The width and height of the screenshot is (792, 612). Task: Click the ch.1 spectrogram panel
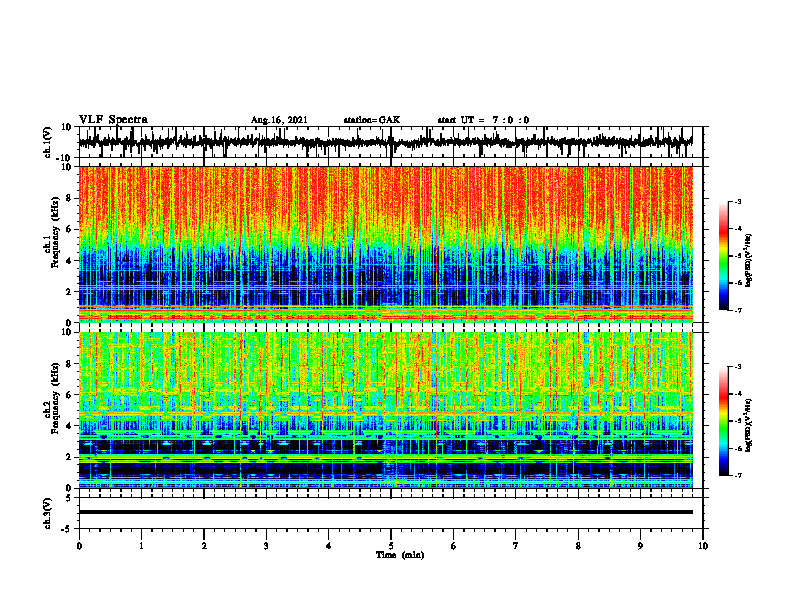(385, 244)
